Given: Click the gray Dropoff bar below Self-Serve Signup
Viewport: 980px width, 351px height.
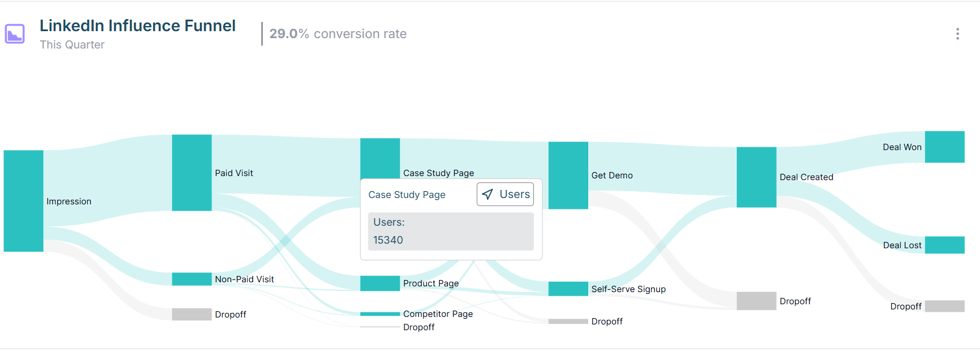Looking at the screenshot, I should (569, 321).
